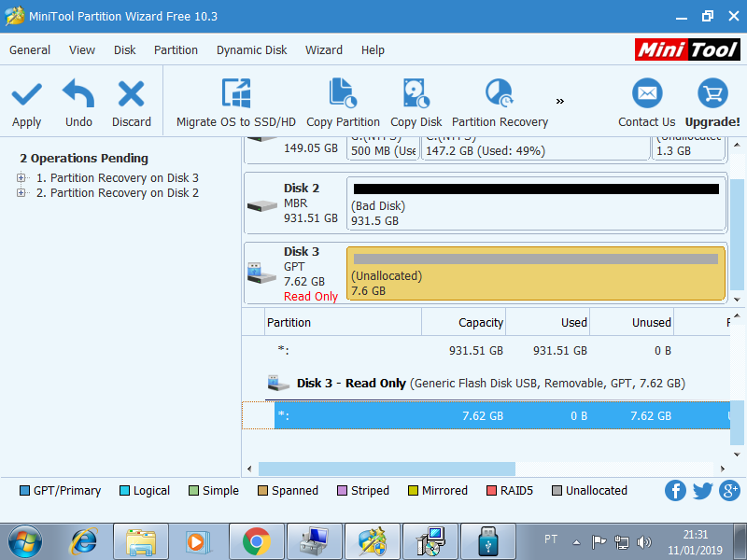Click the Disk 3 - Read Only header row
Image resolution: width=747 pixels, height=560 pixels.
coord(486,384)
